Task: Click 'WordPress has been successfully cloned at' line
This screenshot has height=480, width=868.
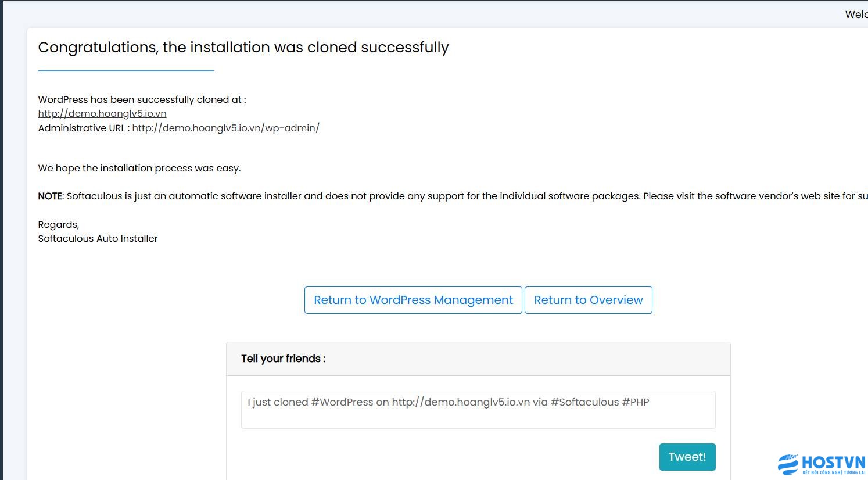Action: 142,100
